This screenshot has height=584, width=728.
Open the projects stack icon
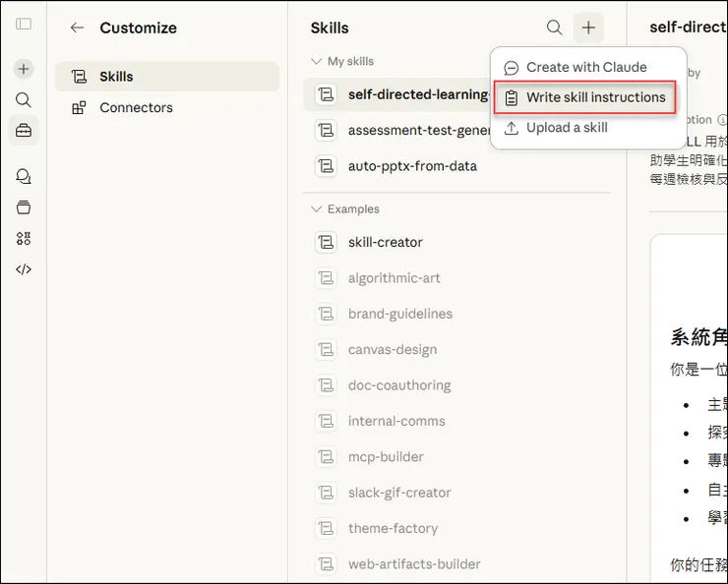[x=24, y=207]
